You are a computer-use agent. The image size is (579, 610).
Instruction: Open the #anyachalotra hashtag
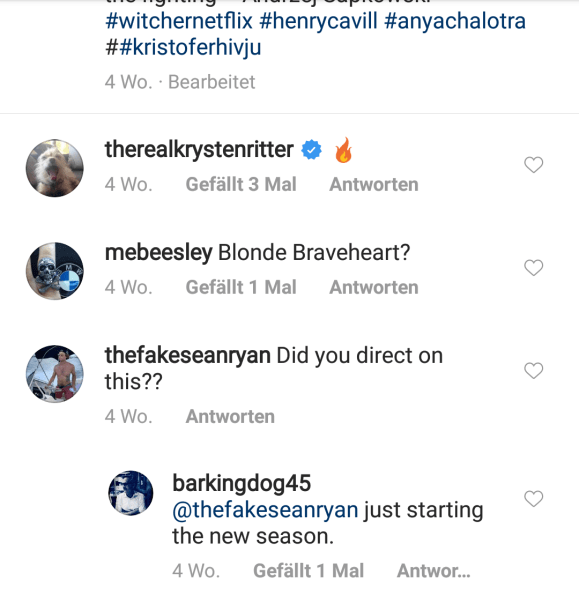pos(455,21)
